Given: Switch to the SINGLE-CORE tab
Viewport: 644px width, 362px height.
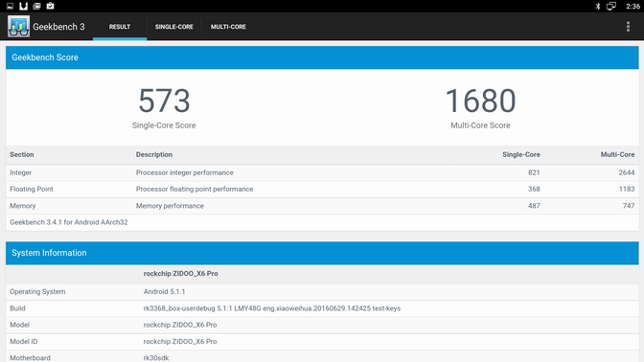Looking at the screenshot, I should 174,27.
